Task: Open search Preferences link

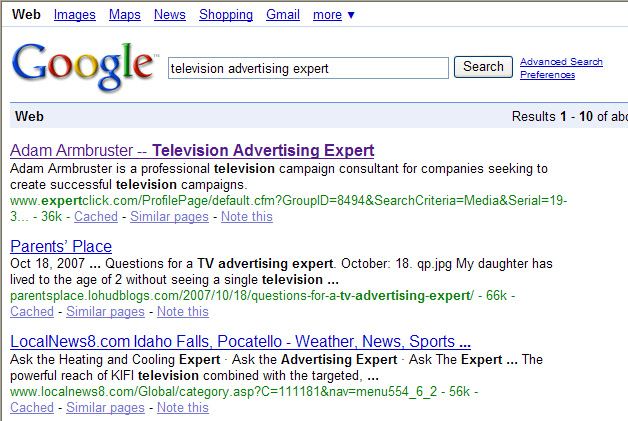Action: pyautogui.click(x=547, y=75)
